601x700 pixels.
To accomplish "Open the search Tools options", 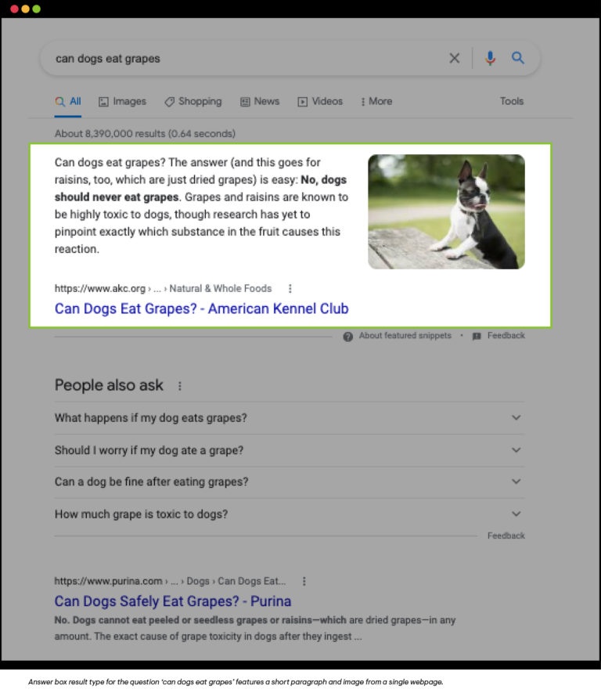I will (511, 101).
